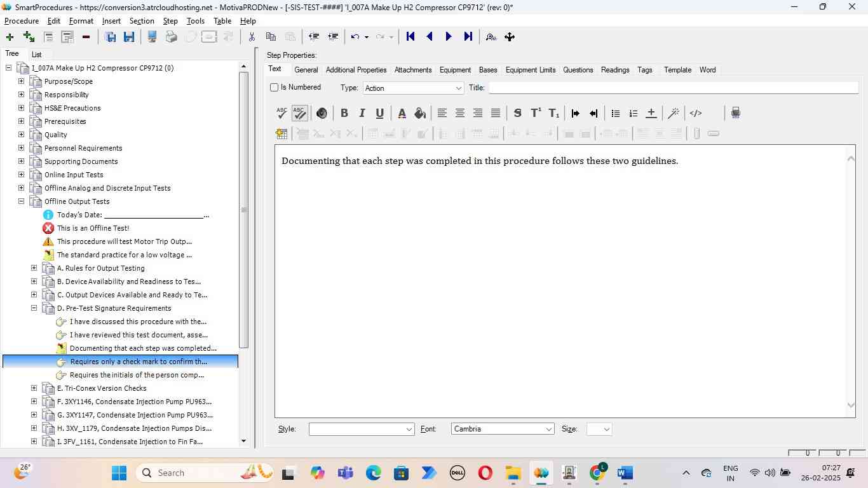Open the fill color paint bucket

tap(419, 113)
